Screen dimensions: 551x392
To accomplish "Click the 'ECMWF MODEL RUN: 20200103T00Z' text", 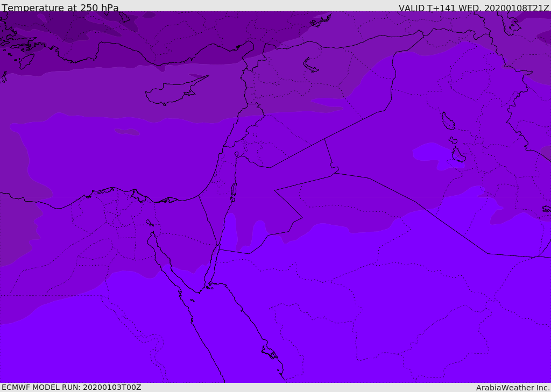I will tap(72, 388).
